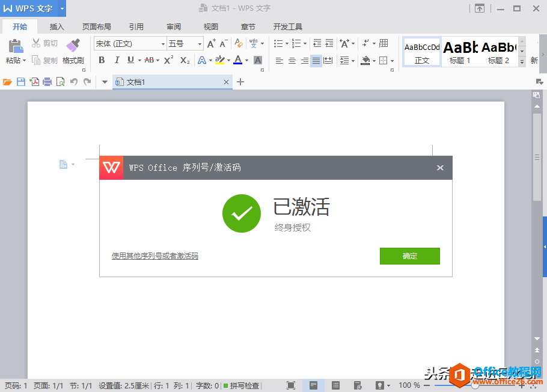Screen dimensions: 547x392
Task: Click the Copy icon
Action: pos(36,60)
